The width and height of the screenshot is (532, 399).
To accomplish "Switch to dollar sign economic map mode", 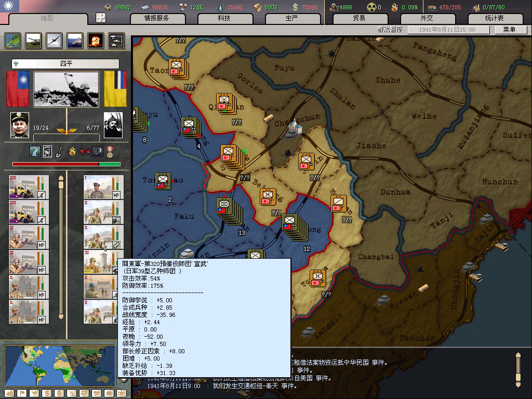I will coord(47,393).
